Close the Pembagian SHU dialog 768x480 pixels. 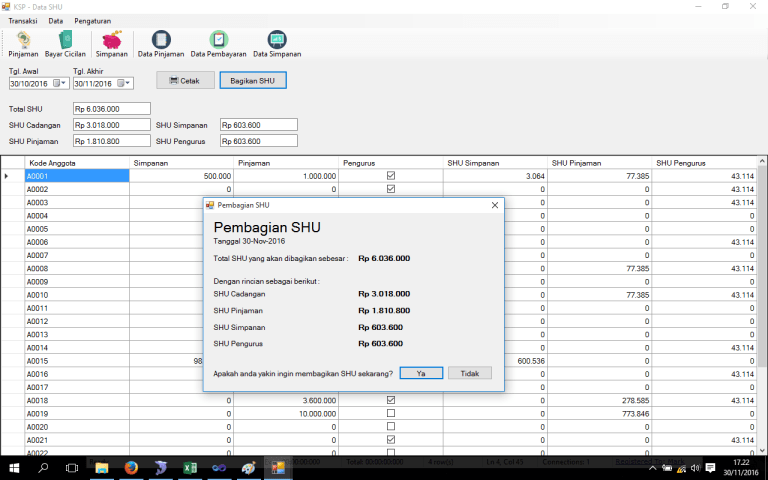pos(494,205)
